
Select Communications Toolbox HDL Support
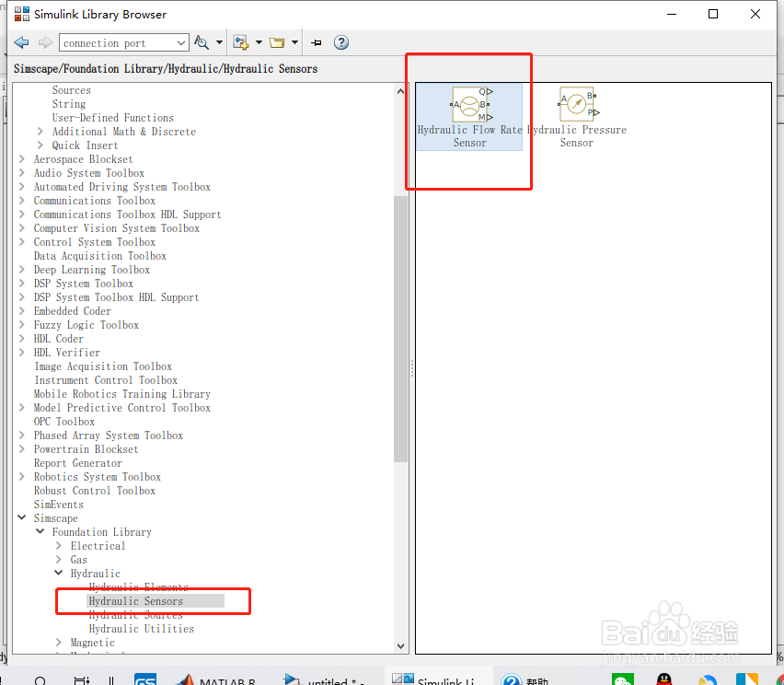128,215
